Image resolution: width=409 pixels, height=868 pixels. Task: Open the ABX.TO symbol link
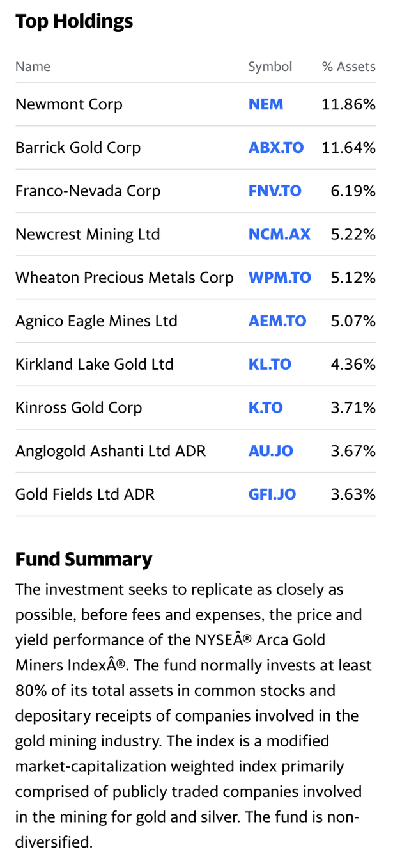[276, 148]
